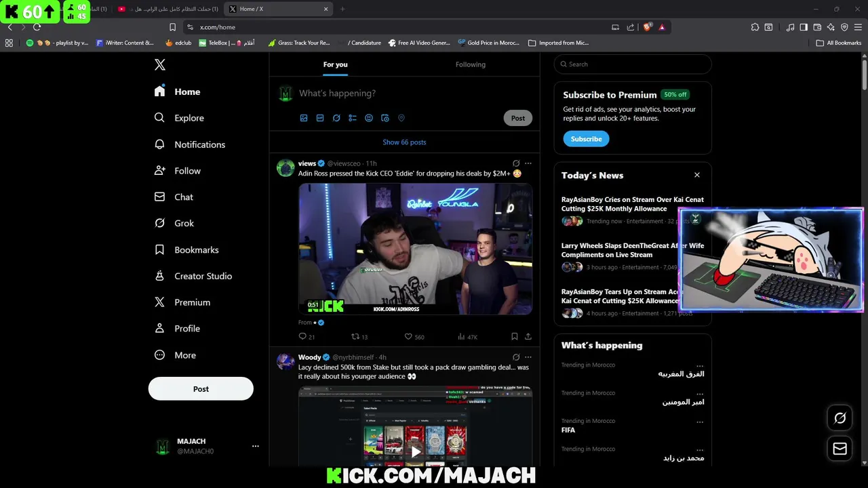
Task: Click the large white Post button
Action: pyautogui.click(x=201, y=389)
